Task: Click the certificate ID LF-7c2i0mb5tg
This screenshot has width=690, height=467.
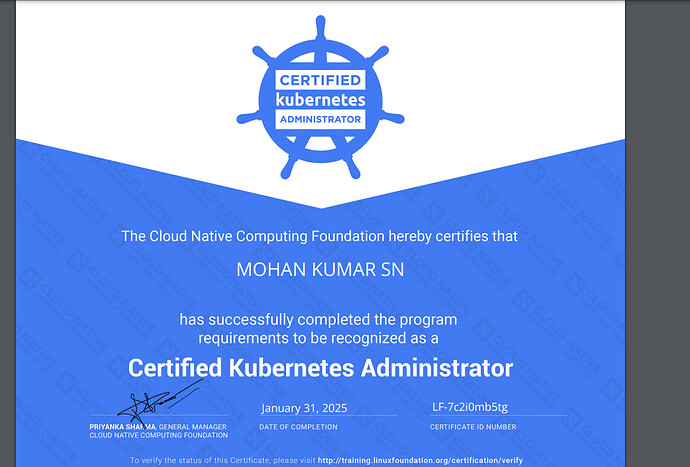Action: [470, 407]
